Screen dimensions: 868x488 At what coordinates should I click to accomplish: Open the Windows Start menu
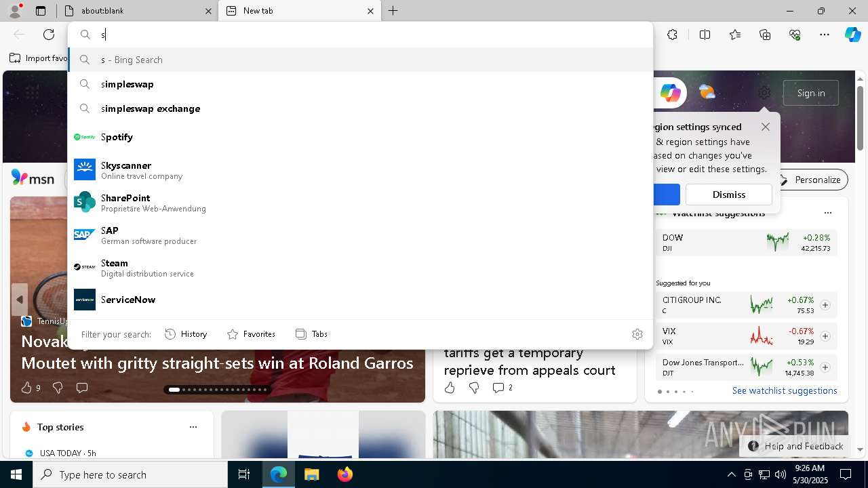click(x=16, y=474)
